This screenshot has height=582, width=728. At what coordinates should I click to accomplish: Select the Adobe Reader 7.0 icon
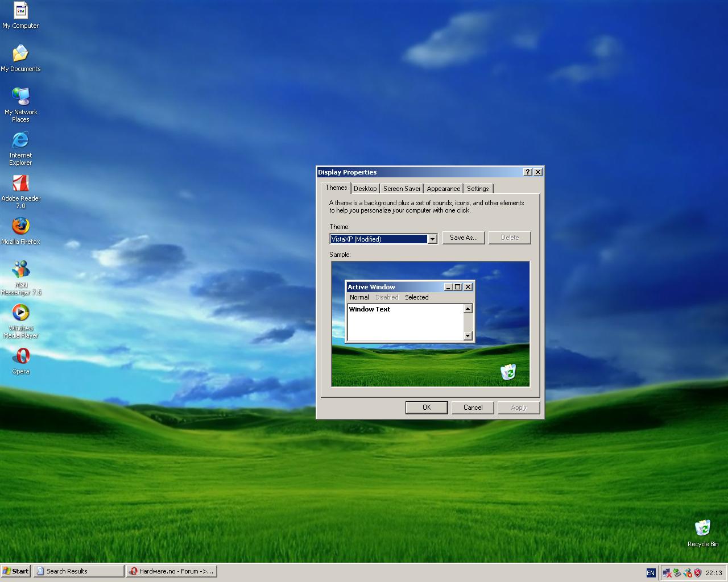20,192
